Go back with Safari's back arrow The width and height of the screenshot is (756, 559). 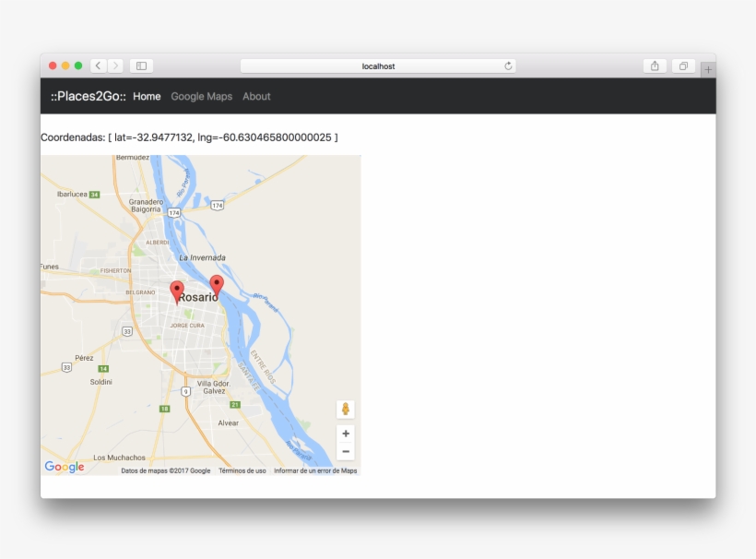pos(99,65)
